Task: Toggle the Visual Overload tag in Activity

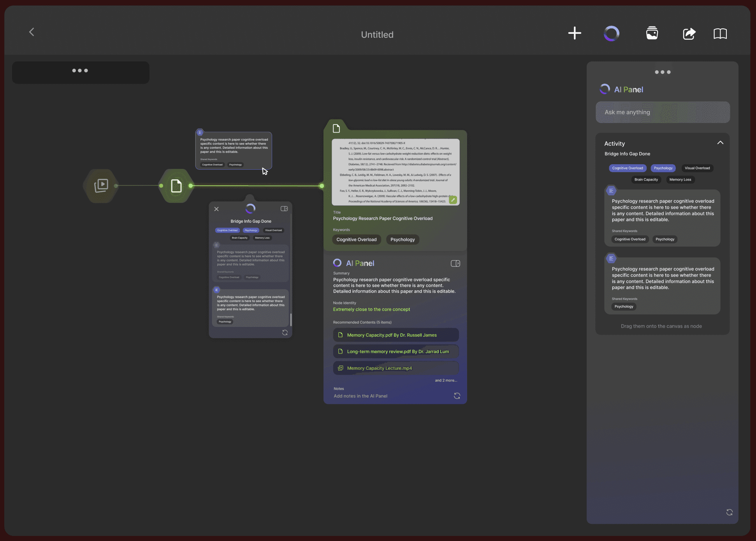Action: (697, 168)
